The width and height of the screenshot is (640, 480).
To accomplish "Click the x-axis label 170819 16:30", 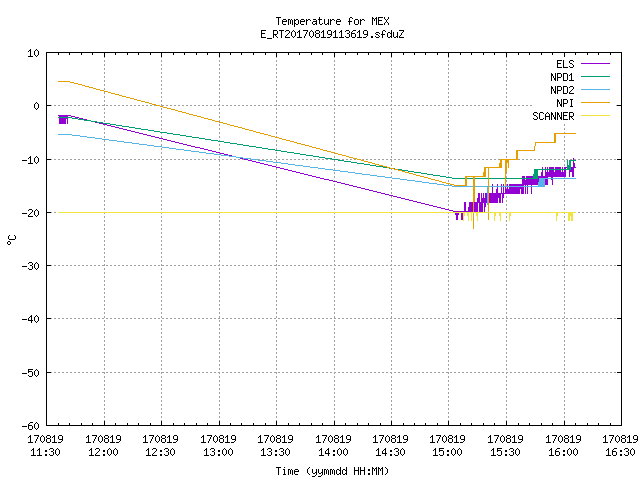I will (620, 446).
